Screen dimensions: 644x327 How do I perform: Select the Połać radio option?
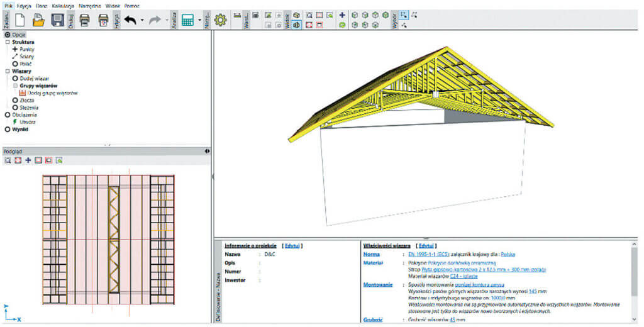tap(15, 64)
